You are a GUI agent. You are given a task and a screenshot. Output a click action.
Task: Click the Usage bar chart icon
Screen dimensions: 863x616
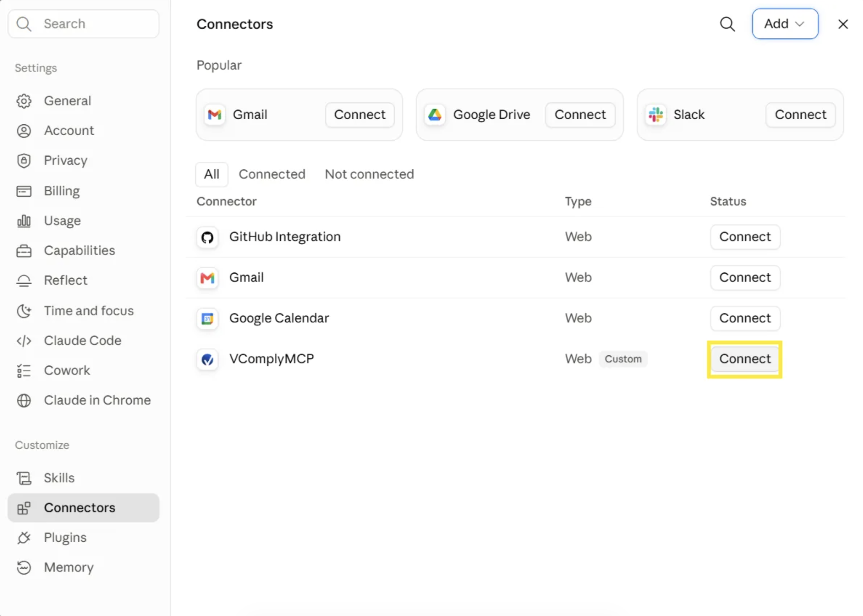[24, 221]
